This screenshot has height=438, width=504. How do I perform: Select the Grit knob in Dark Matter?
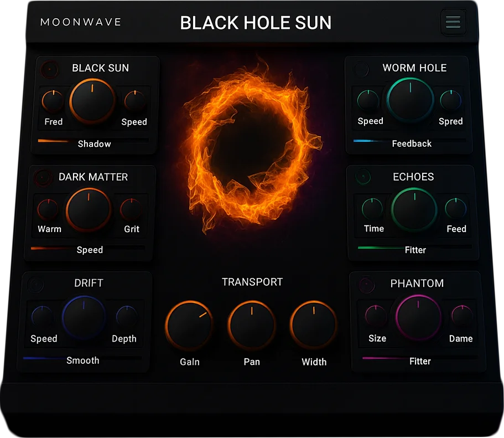click(131, 207)
